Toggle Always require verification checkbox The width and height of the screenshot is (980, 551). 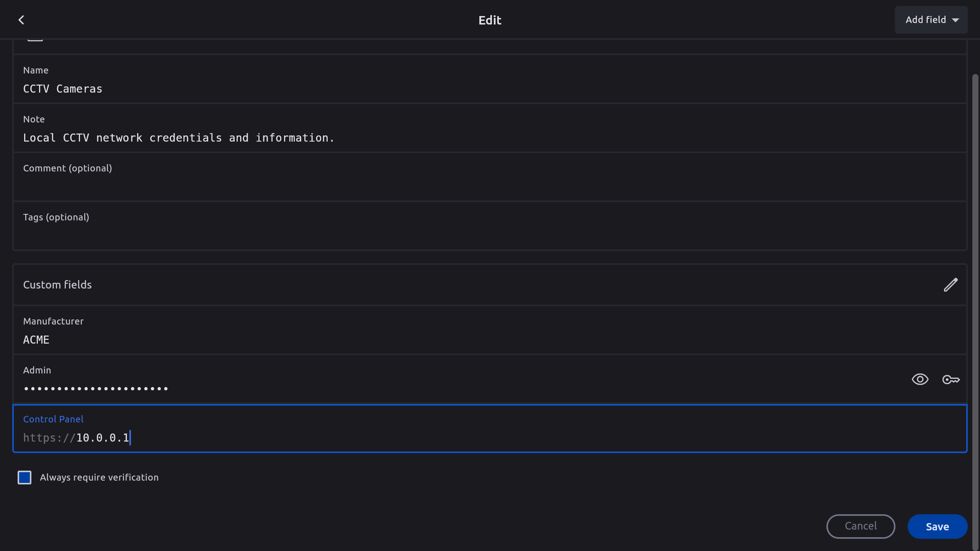(24, 477)
